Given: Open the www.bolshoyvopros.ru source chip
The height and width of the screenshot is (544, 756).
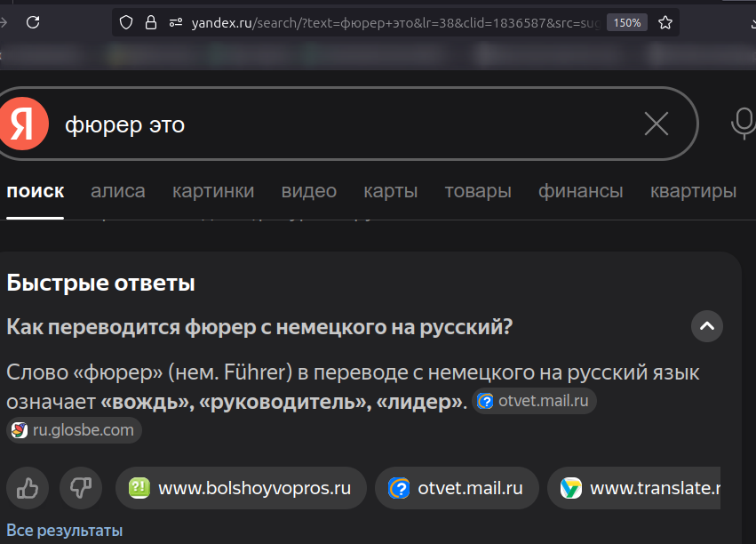Looking at the screenshot, I should click(x=241, y=488).
